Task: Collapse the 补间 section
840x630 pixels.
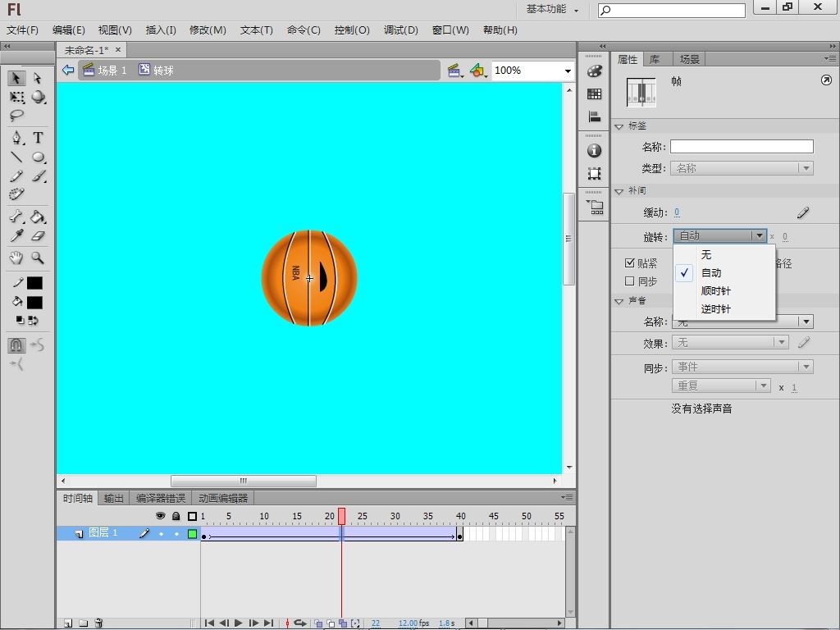Action: point(619,190)
